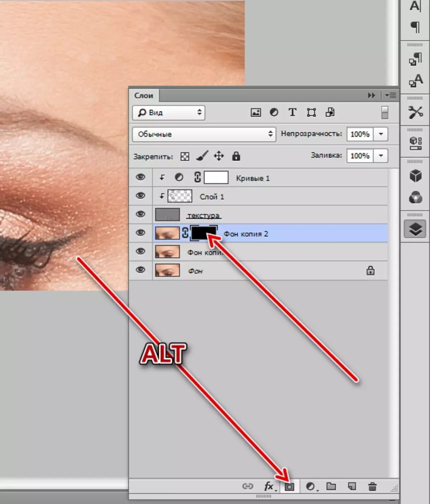Filter layers by type (T) icon
The image size is (430, 504).
click(x=292, y=113)
